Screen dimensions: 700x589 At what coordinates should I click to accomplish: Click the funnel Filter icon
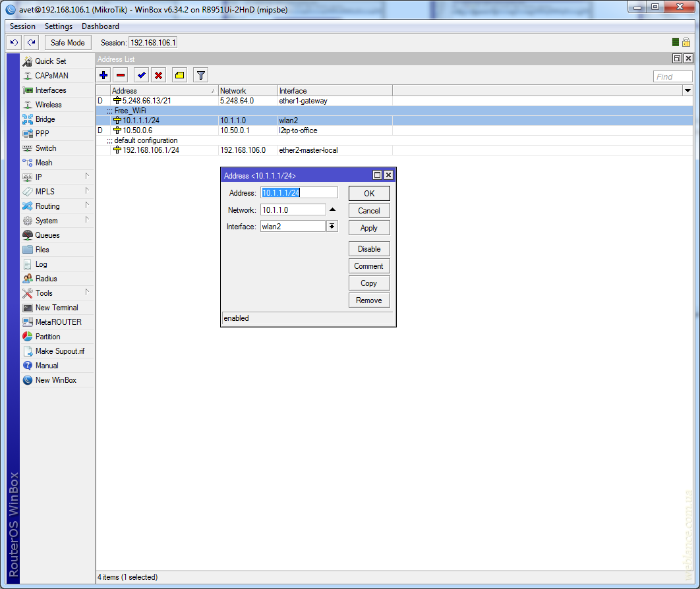click(x=201, y=75)
